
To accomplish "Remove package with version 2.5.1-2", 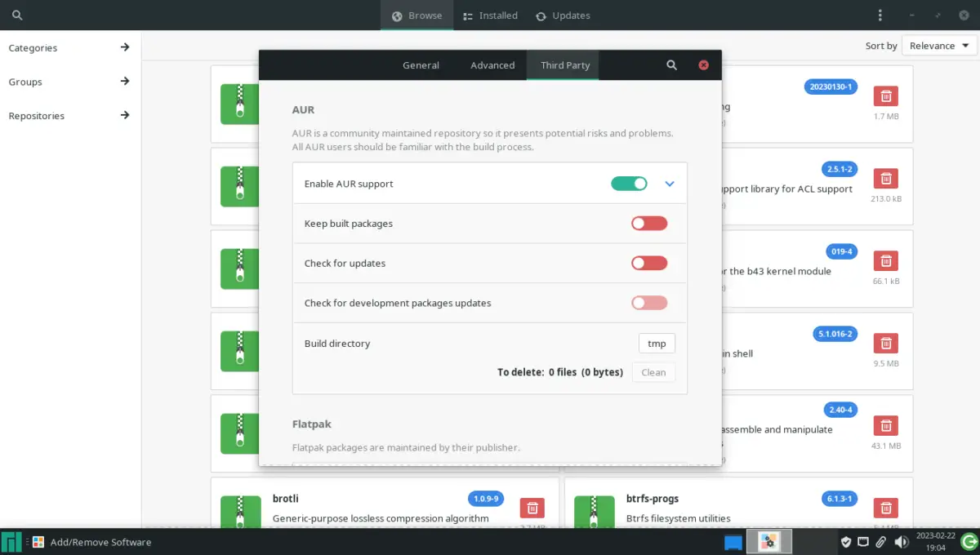I will 886,179.
